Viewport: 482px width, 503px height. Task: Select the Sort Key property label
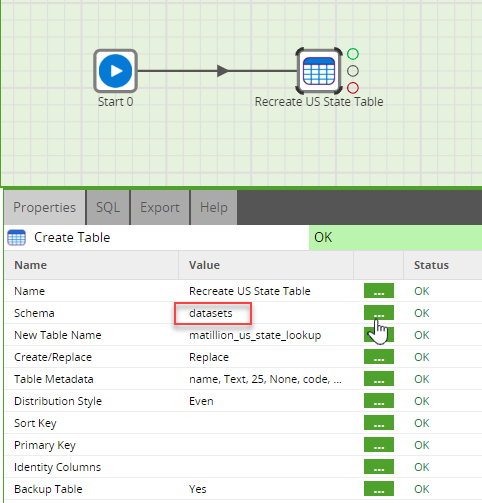tap(35, 423)
